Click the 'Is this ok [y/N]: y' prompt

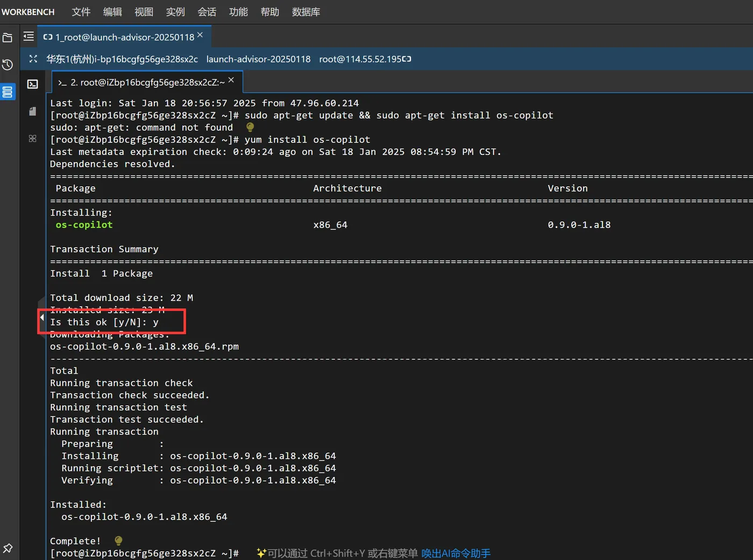click(104, 322)
